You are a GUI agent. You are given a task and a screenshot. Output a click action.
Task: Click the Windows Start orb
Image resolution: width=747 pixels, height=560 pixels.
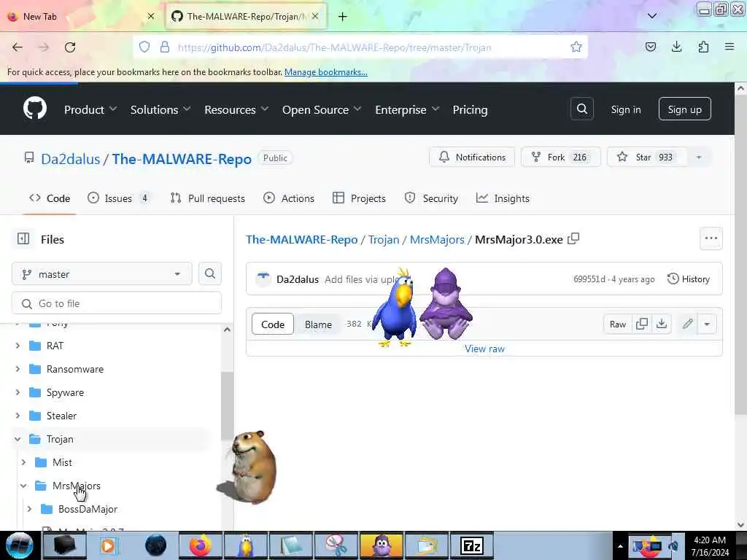19,545
